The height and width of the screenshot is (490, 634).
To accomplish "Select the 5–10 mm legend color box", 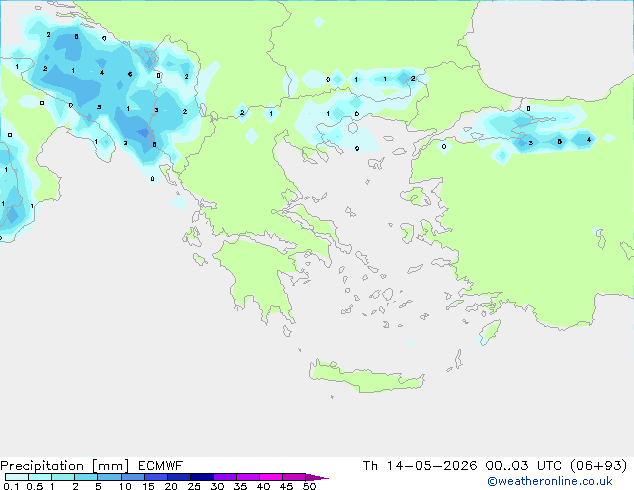I will 109,477.
